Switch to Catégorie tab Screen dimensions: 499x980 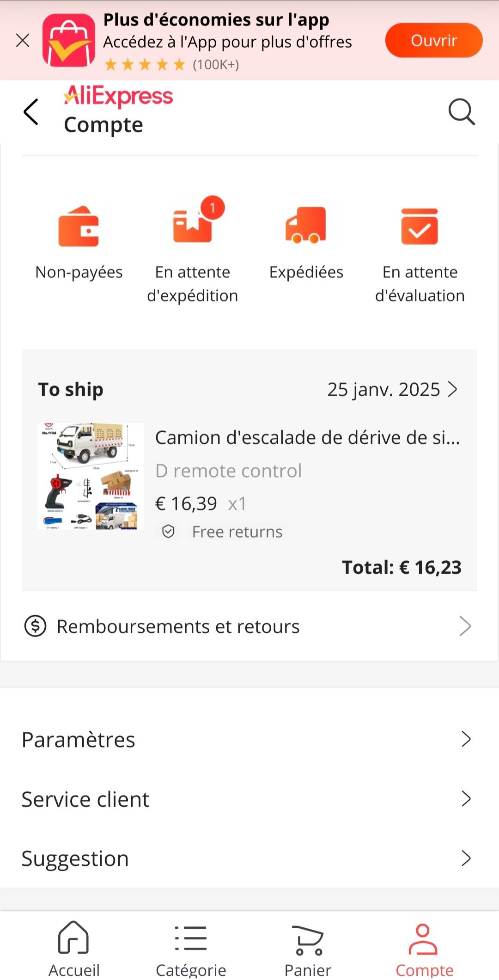tap(191, 949)
